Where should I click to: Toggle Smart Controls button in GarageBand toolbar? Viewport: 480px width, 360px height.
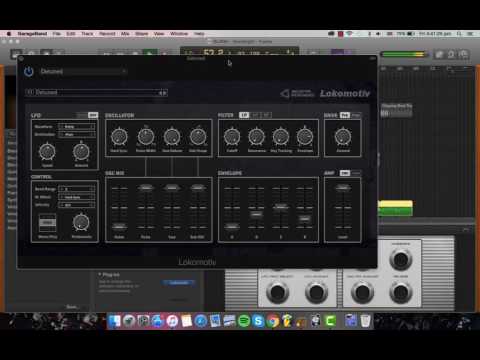pos(46,54)
